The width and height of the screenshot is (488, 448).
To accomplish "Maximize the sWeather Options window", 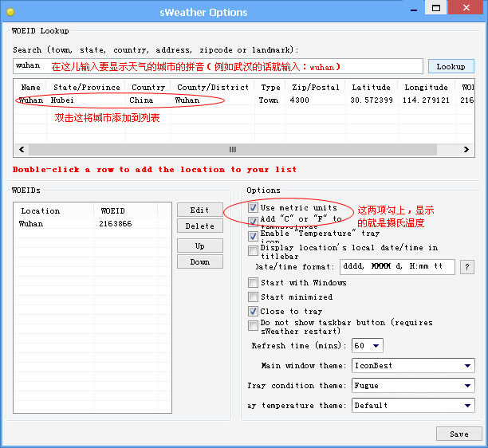I will click(x=436, y=7).
